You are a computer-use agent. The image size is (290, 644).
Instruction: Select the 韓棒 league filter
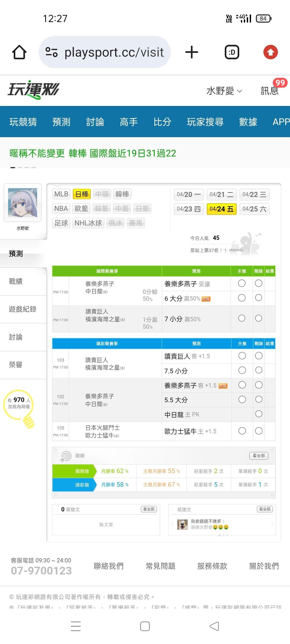click(x=122, y=194)
